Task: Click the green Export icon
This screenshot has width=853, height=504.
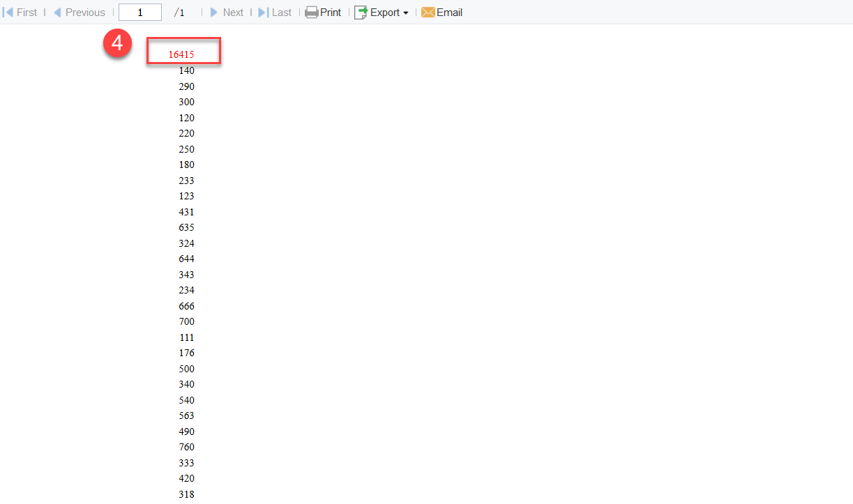Action: pyautogui.click(x=361, y=12)
